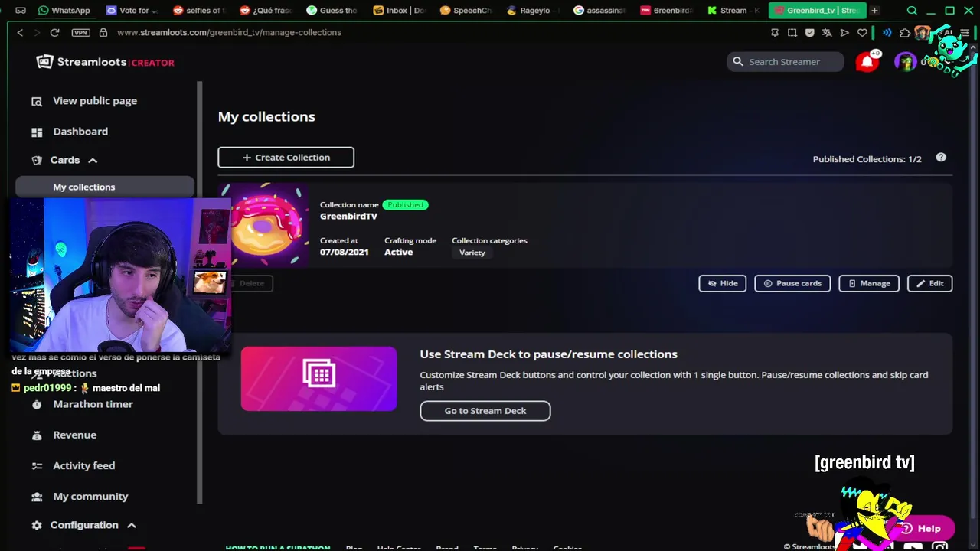This screenshot has width=980, height=551.
Task: Click the created date 07/08/2021
Action: point(345,253)
